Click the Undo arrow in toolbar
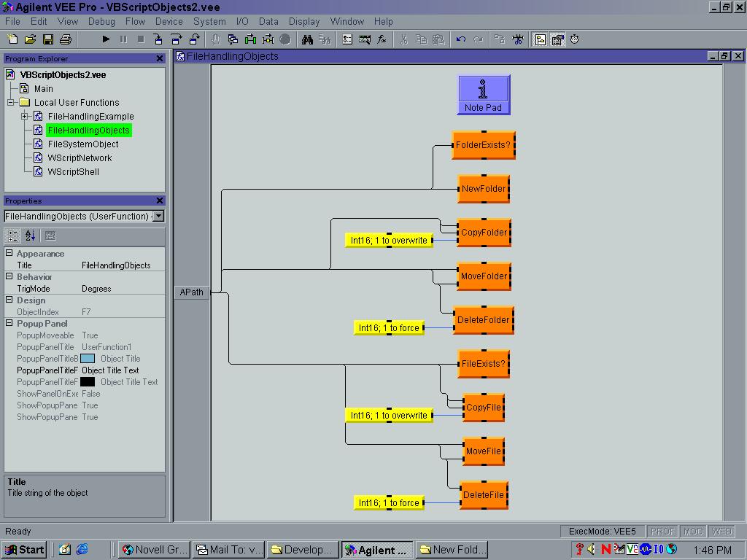 pyautogui.click(x=461, y=39)
